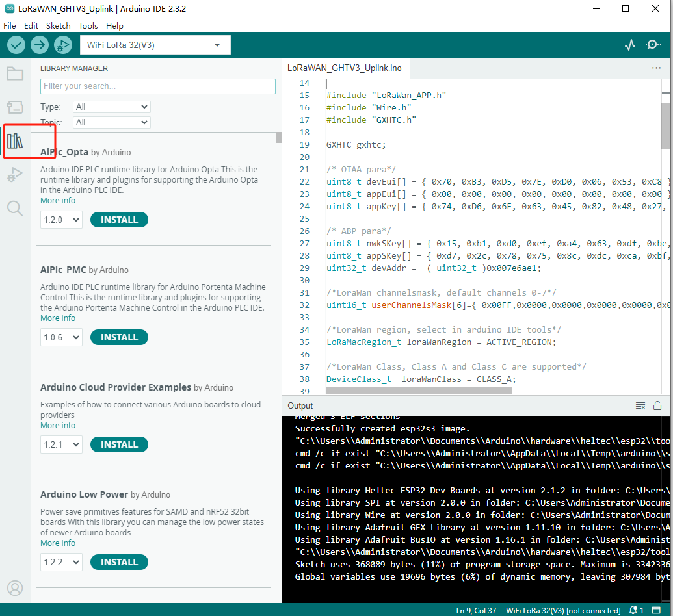Open More info for Cloud Provider Examples
Screen dimensions: 673x616
click(58, 425)
